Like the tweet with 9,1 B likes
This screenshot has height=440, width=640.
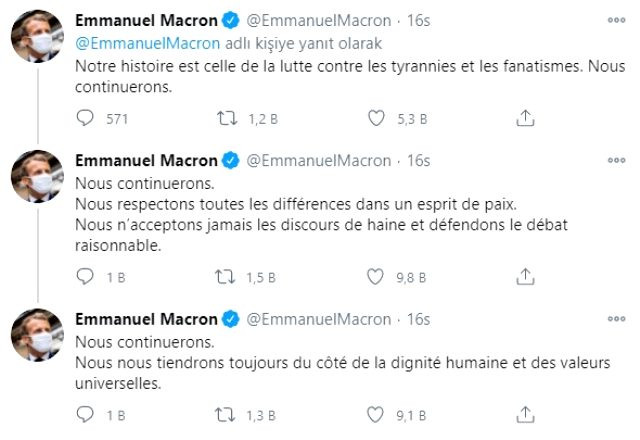coord(376,414)
